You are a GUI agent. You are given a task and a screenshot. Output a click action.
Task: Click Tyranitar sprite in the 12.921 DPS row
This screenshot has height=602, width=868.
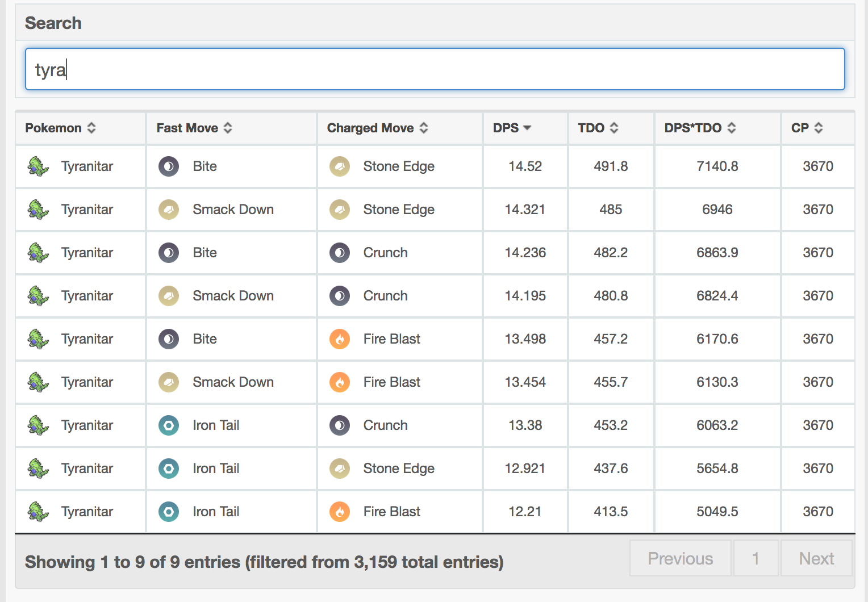pos(39,469)
